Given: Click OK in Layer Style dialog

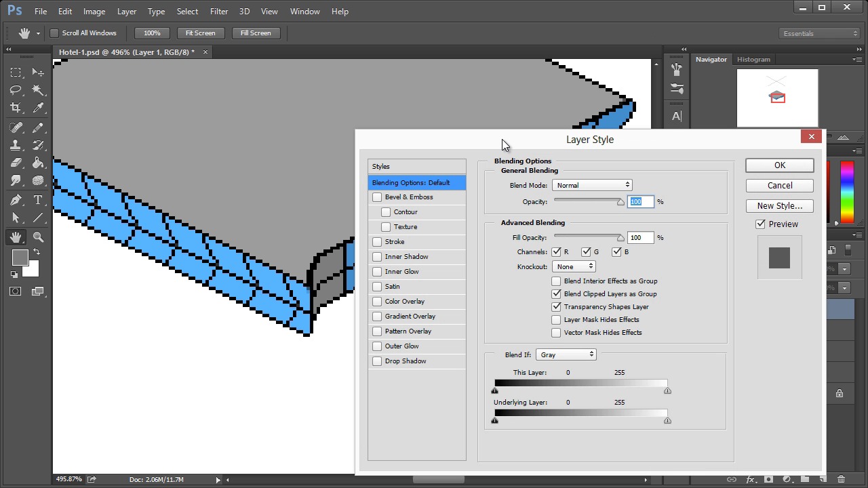Looking at the screenshot, I should pyautogui.click(x=779, y=165).
